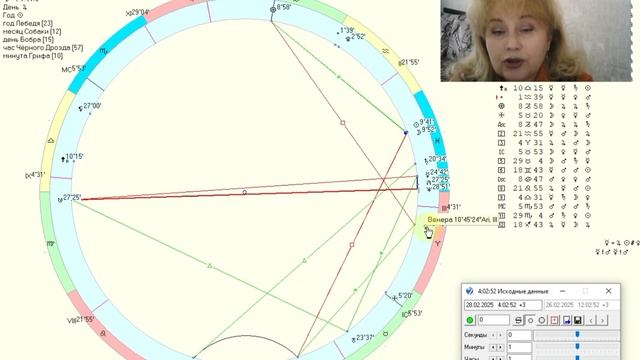Click the green circle button in data window
The height and width of the screenshot is (360, 640).
click(470, 320)
